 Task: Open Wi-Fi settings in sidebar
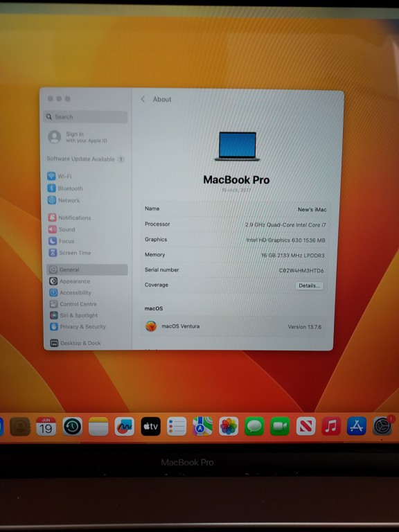[x=60, y=176]
